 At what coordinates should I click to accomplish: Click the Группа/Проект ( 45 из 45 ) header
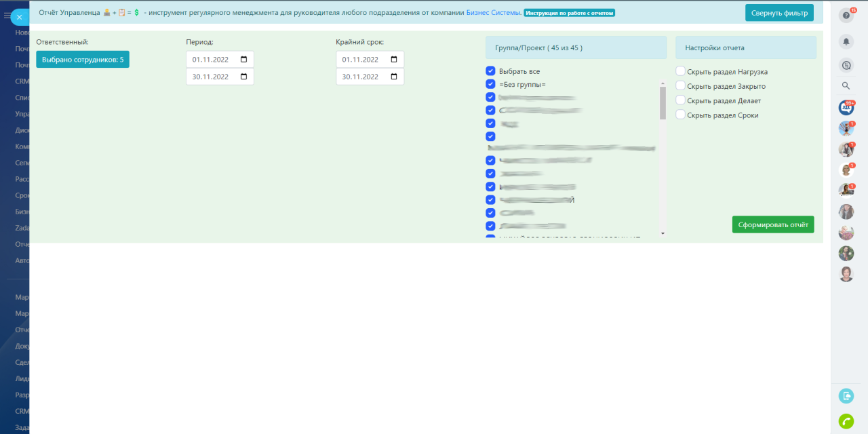pyautogui.click(x=576, y=47)
